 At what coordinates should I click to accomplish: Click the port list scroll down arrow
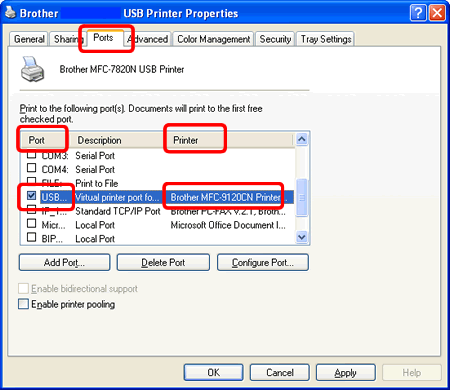(x=302, y=237)
